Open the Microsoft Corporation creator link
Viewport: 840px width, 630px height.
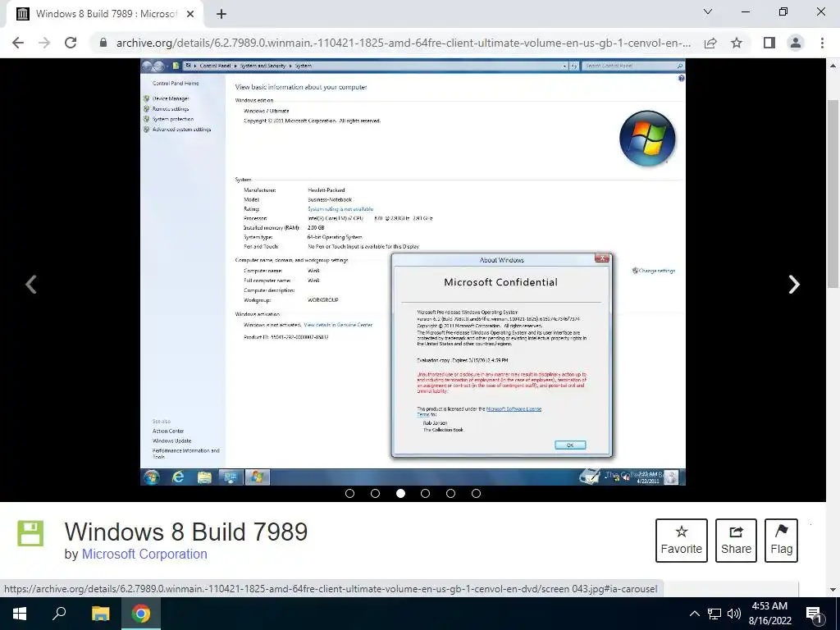click(144, 554)
